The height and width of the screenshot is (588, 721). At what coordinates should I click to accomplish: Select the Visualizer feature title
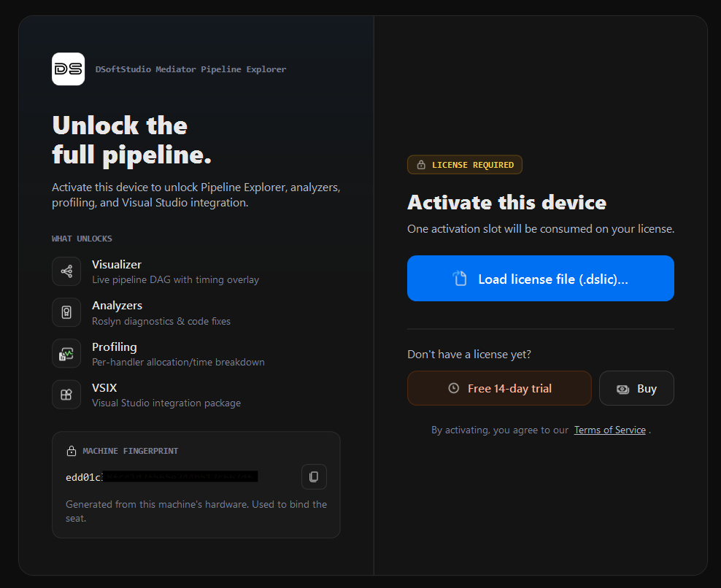[117, 265]
